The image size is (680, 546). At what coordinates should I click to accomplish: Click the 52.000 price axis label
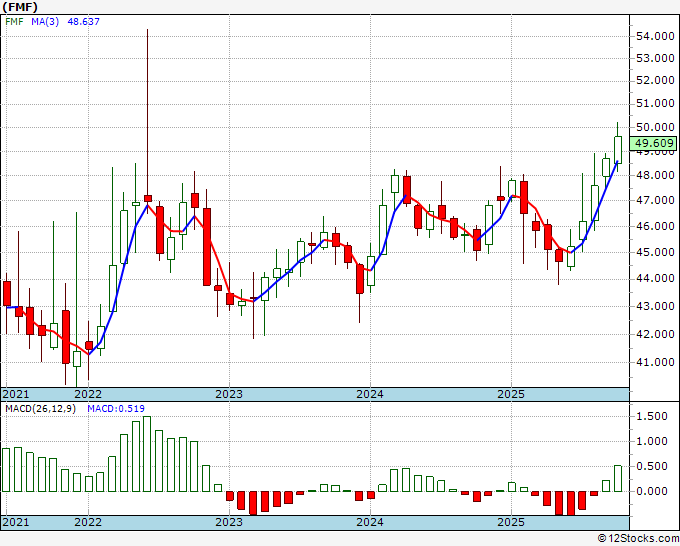point(655,80)
